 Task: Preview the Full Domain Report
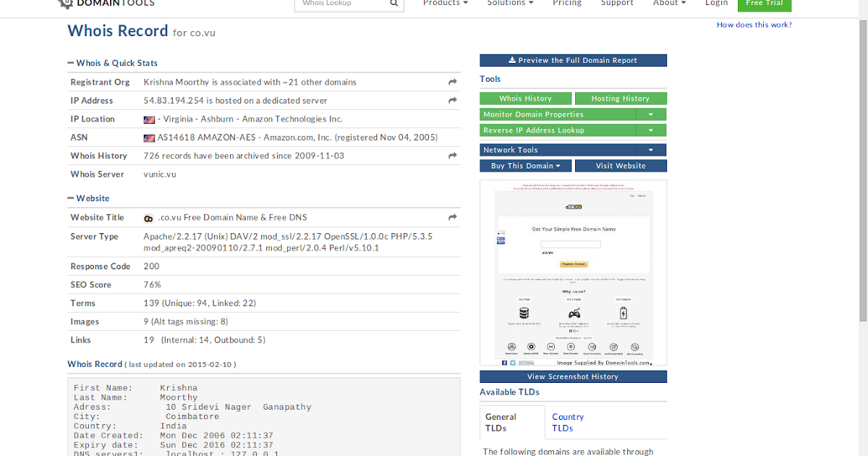[573, 61]
